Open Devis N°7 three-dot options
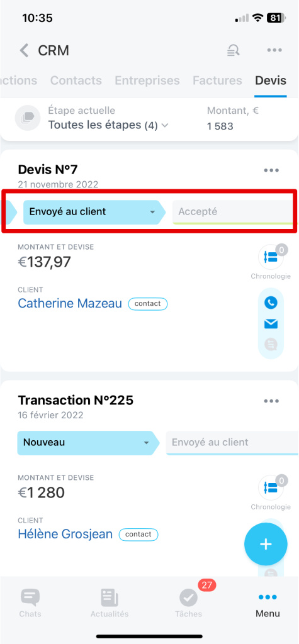The width and height of the screenshot is (299, 644). click(271, 170)
